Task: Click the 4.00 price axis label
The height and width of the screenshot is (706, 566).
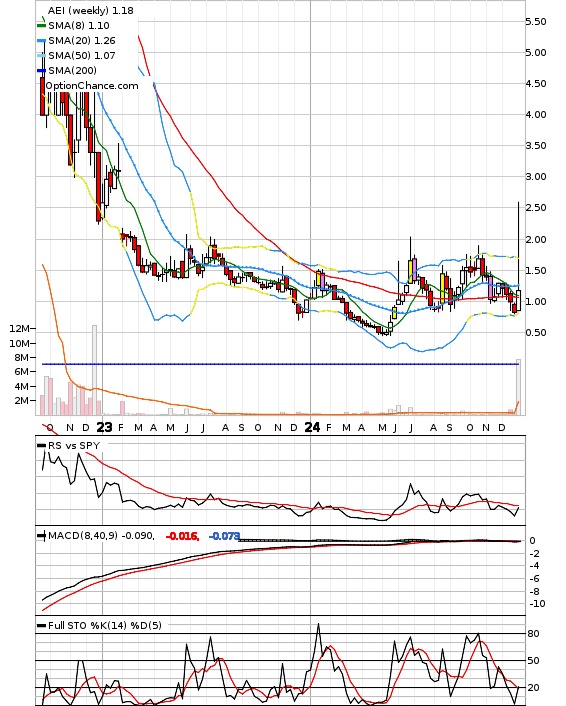Action: pos(536,115)
